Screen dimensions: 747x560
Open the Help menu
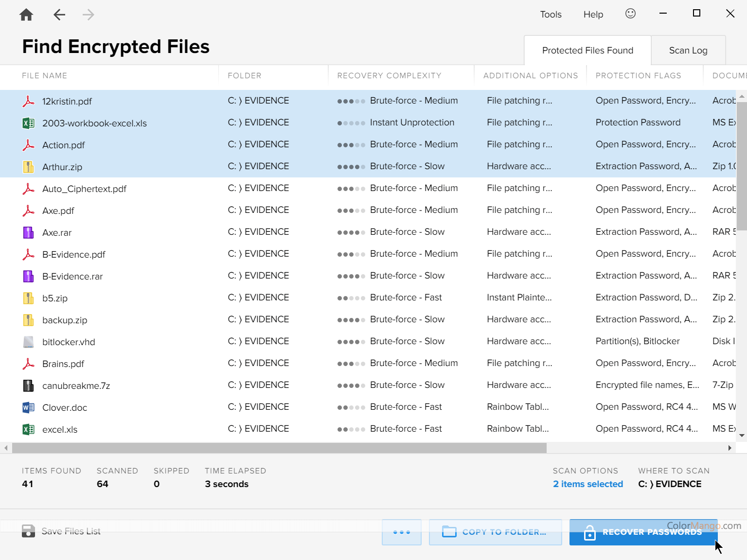pos(593,15)
